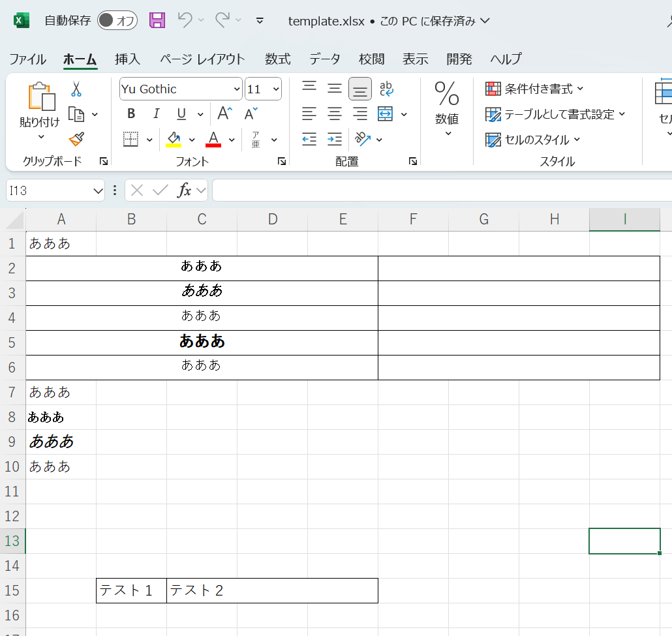
Task: Open the クリップボード dialog launcher
Action: pyautogui.click(x=104, y=161)
